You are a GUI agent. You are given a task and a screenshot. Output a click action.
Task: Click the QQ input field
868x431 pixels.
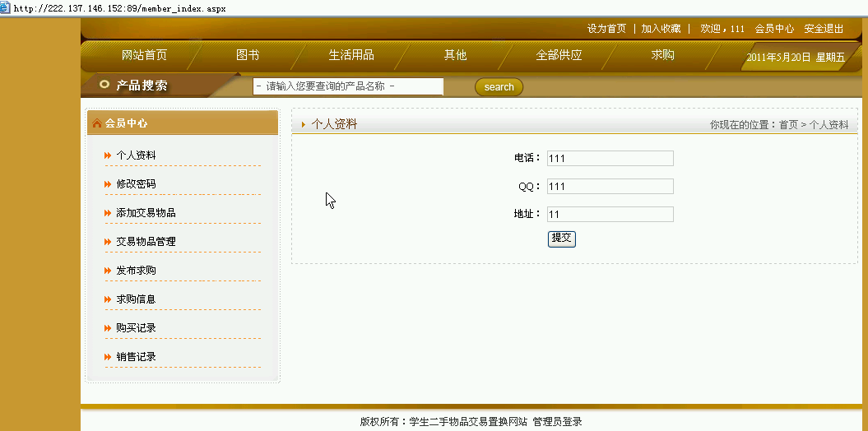[x=610, y=187]
